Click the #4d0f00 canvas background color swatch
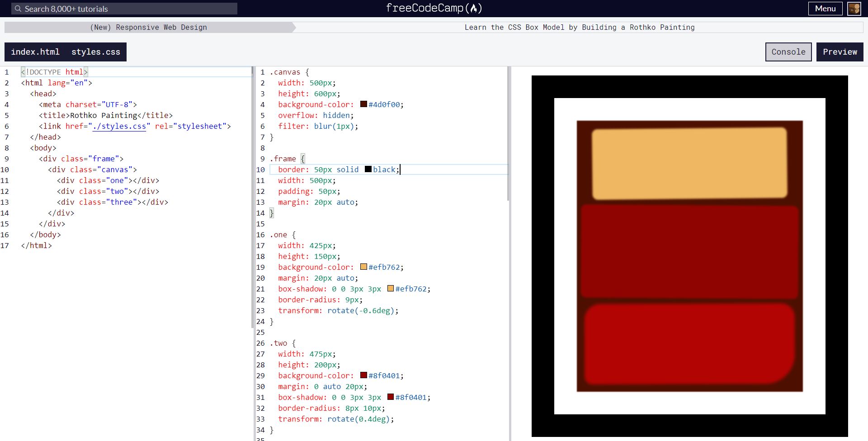This screenshot has height=441, width=868. click(x=363, y=104)
